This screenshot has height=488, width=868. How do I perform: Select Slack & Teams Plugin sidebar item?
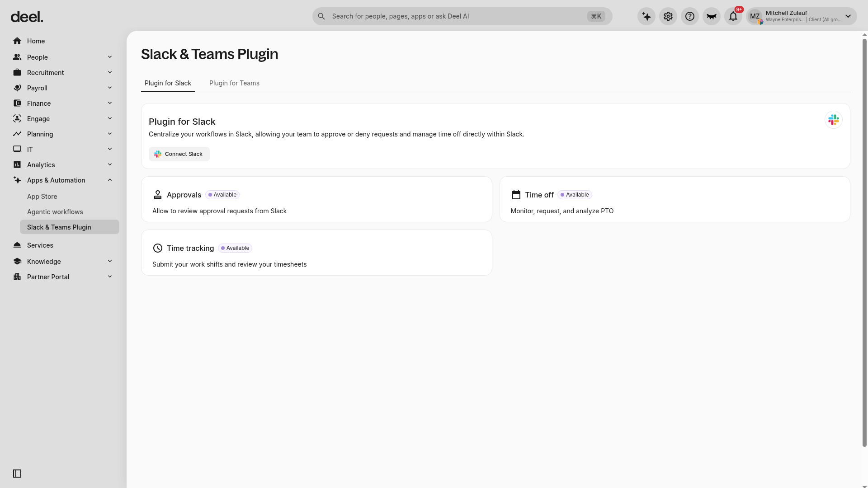[x=70, y=227]
